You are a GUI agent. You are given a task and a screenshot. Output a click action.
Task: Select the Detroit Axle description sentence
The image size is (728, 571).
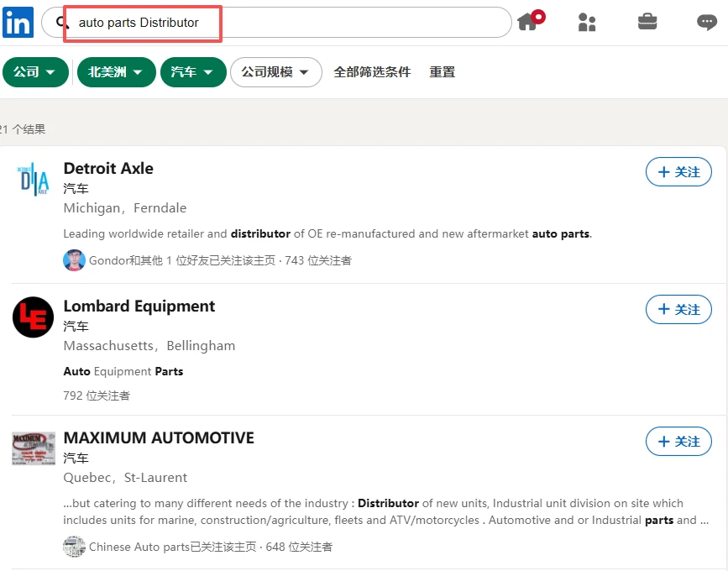[x=327, y=233]
